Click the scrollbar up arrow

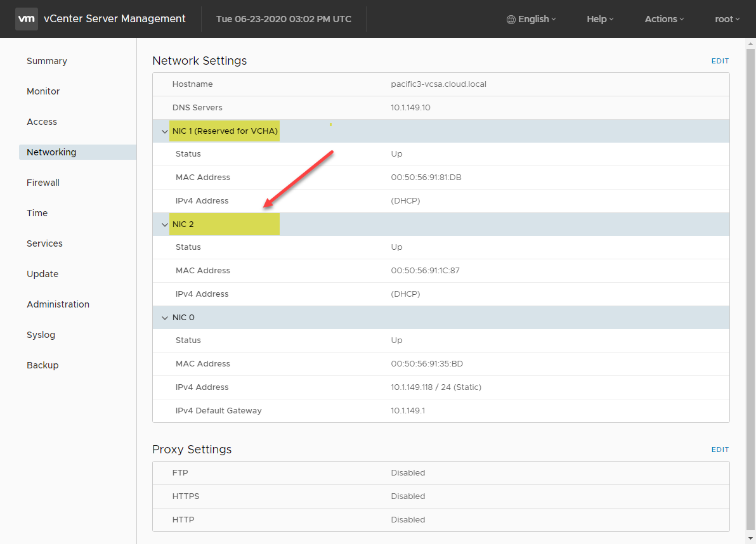click(x=750, y=44)
